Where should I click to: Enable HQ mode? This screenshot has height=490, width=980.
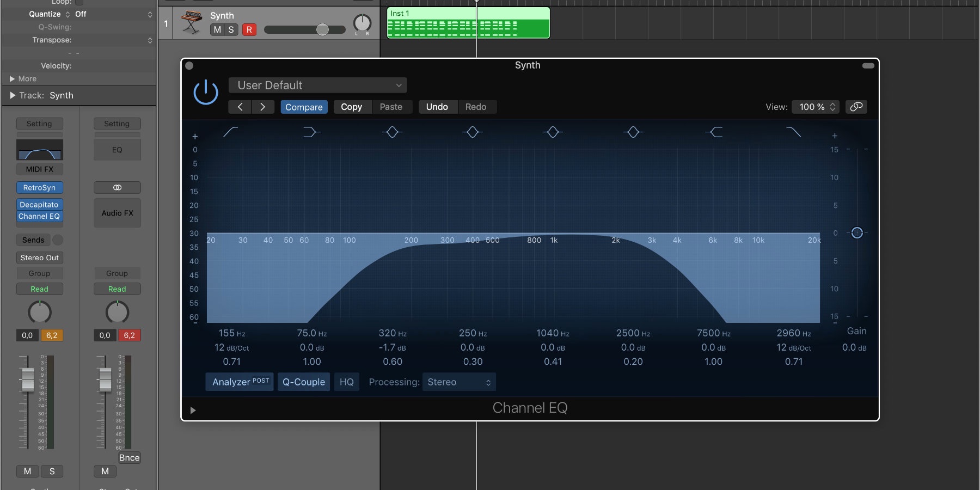tap(346, 382)
